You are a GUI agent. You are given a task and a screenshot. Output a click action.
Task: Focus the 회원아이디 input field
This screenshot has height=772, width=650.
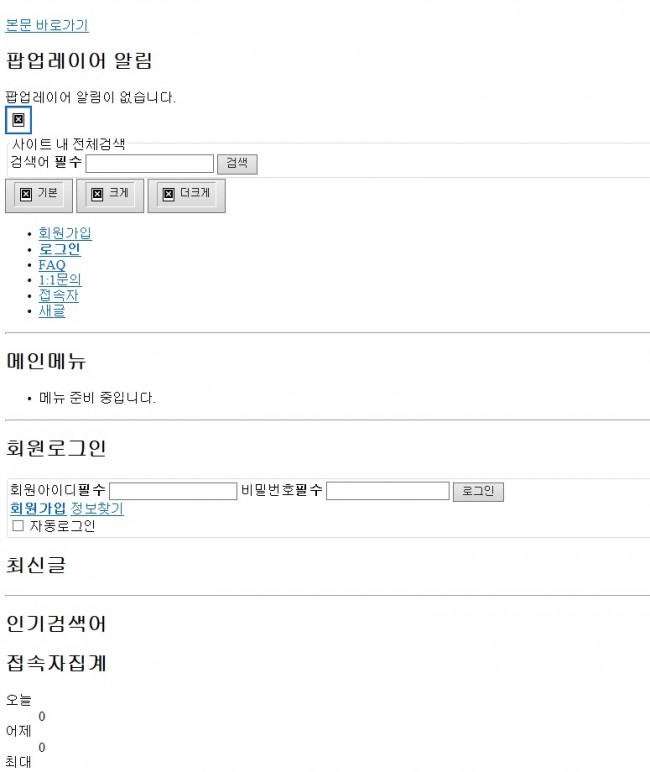pos(173,491)
